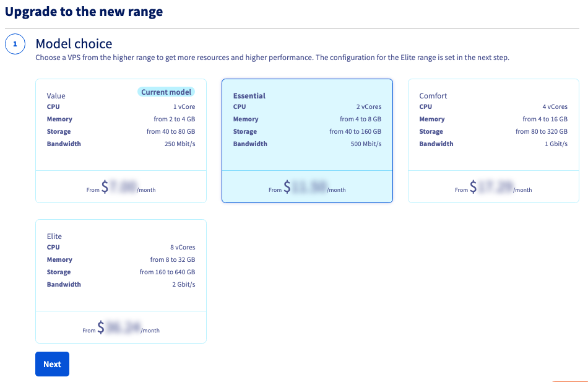The width and height of the screenshot is (588, 382).
Task: Click the '1 Gbit/s' bandwidth value
Action: click(556, 144)
